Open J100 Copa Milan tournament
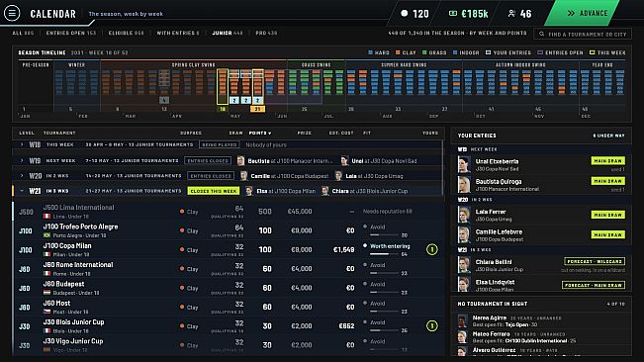 pos(228,249)
